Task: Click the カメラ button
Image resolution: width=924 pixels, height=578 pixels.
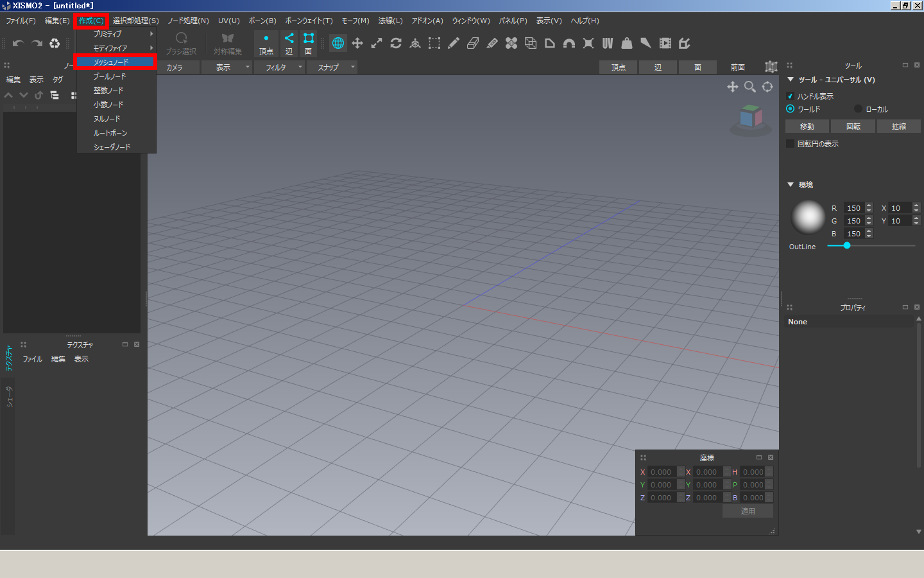Action: click(175, 67)
